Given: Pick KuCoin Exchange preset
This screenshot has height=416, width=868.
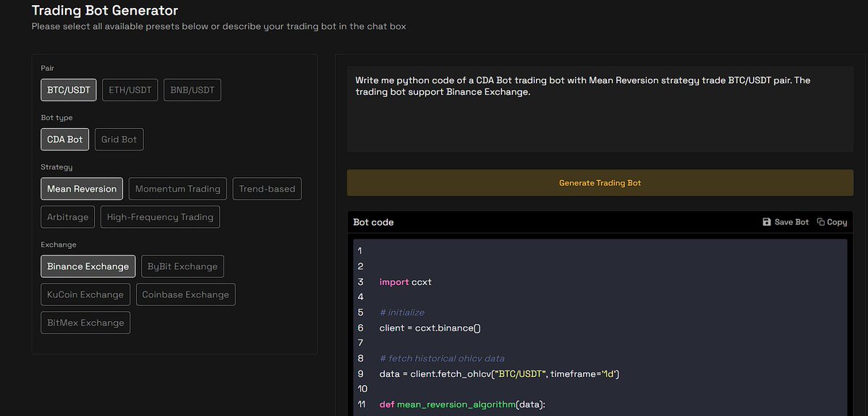Looking at the screenshot, I should 85,294.
